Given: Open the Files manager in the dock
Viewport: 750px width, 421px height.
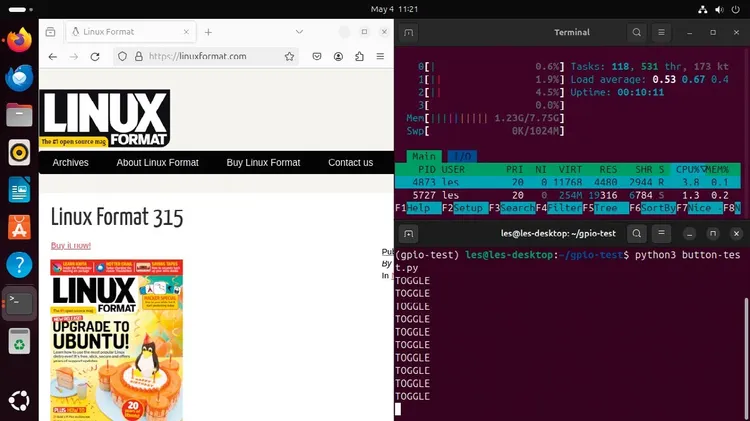Looking at the screenshot, I should point(19,115).
